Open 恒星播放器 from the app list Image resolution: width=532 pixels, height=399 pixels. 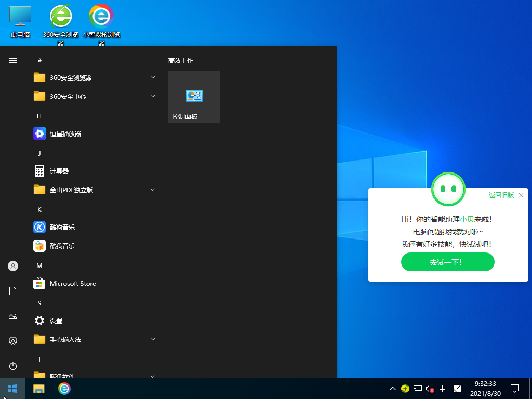click(65, 134)
